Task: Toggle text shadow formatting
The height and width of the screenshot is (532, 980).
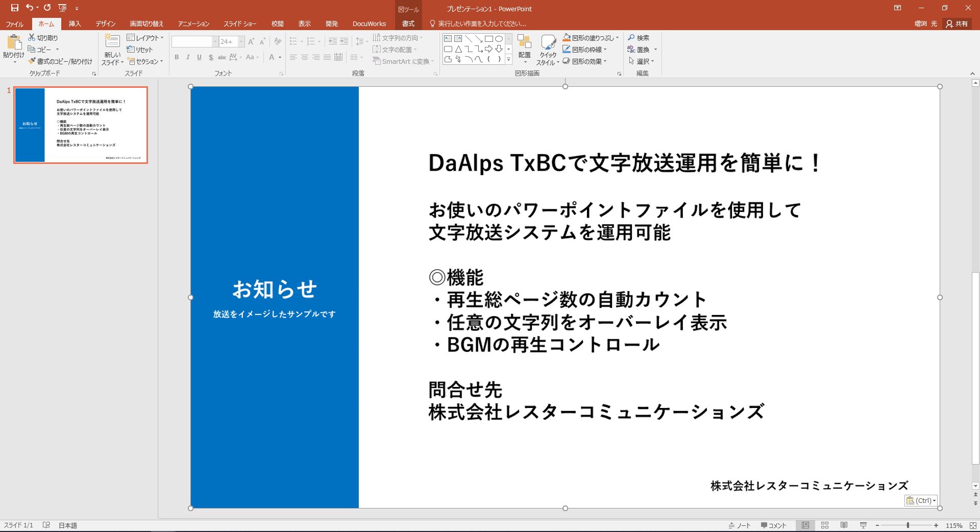Action: coord(210,57)
